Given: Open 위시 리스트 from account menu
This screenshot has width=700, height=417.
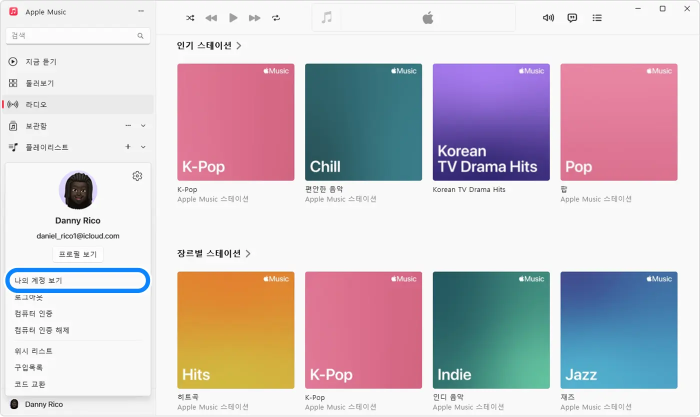Looking at the screenshot, I should [x=33, y=351].
